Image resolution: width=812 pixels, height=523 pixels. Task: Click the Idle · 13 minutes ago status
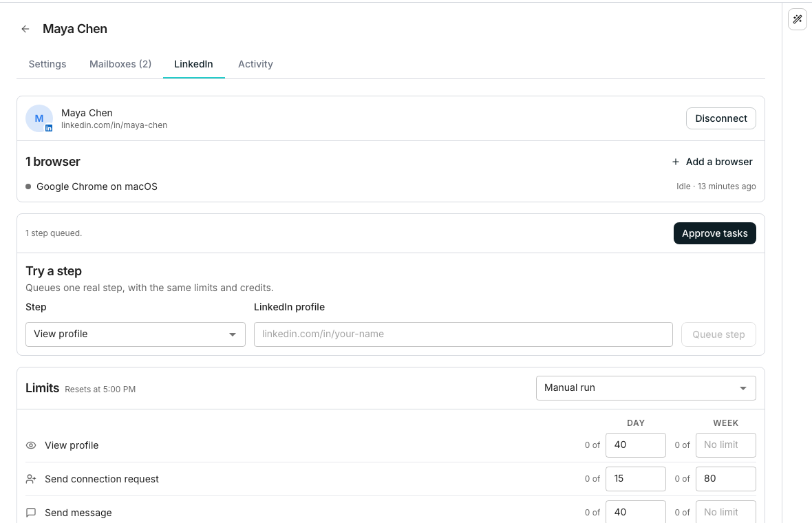pyautogui.click(x=716, y=186)
